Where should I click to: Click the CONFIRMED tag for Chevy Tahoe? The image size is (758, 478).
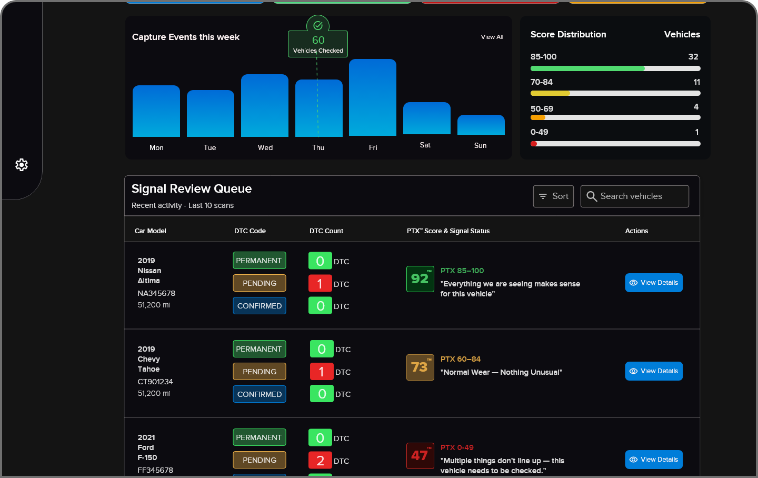[259, 394]
